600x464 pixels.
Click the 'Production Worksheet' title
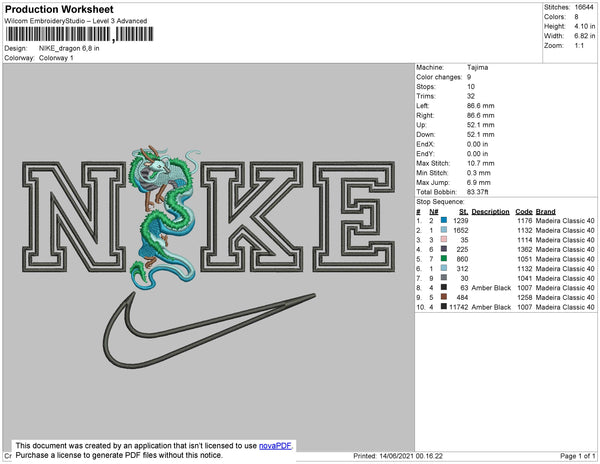pos(59,10)
